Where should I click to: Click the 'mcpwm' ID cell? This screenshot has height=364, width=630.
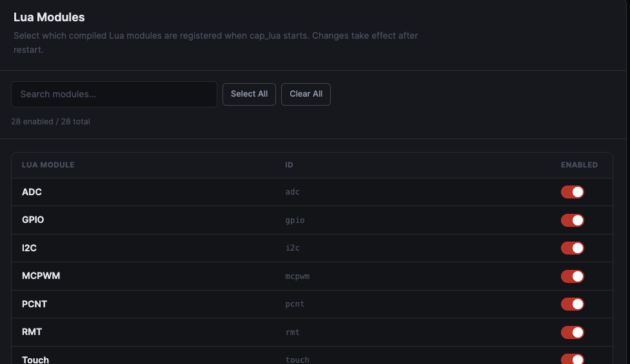(x=297, y=276)
